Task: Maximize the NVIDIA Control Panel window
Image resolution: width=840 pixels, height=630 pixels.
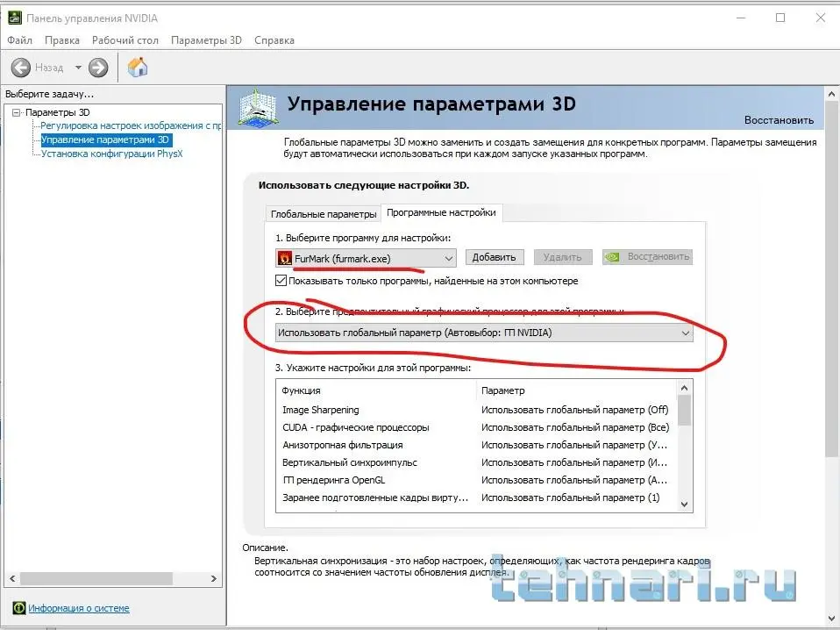Action: tap(780, 18)
